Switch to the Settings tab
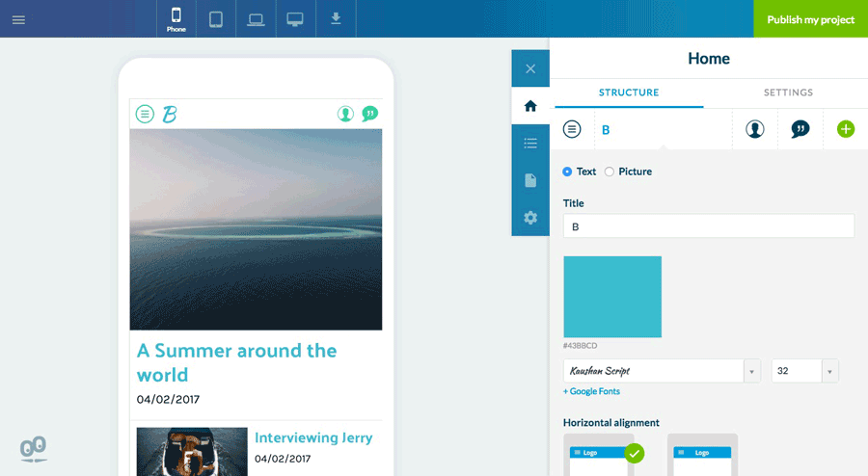The width and height of the screenshot is (868, 476). pyautogui.click(x=788, y=93)
